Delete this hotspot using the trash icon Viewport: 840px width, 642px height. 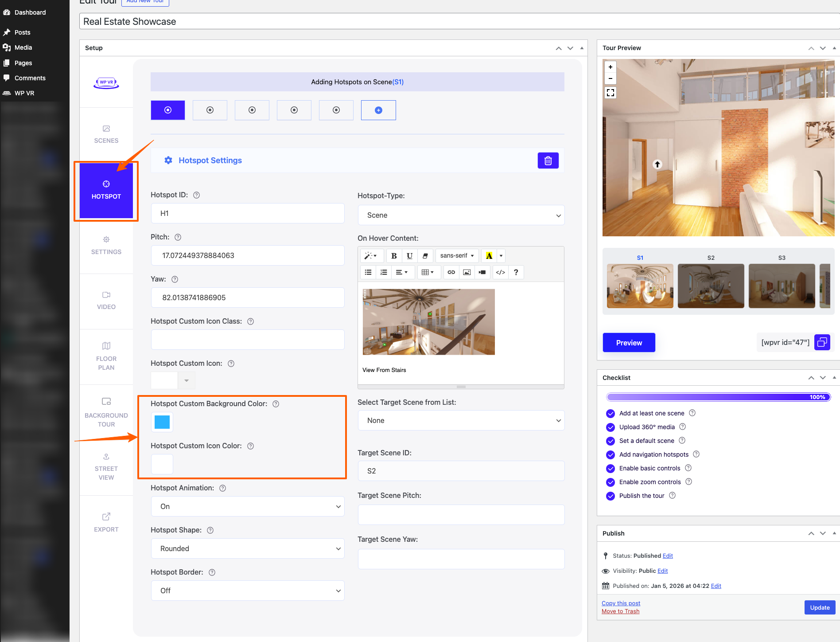pos(548,160)
